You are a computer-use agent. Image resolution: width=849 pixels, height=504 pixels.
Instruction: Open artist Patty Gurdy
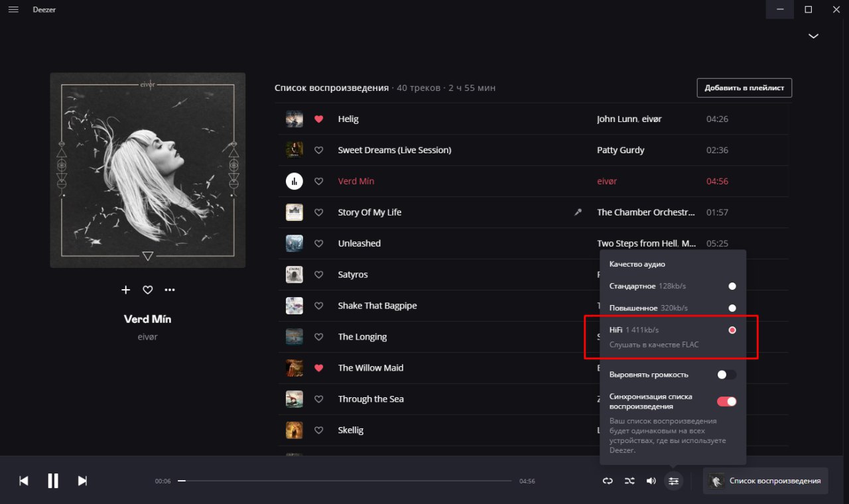tap(621, 150)
